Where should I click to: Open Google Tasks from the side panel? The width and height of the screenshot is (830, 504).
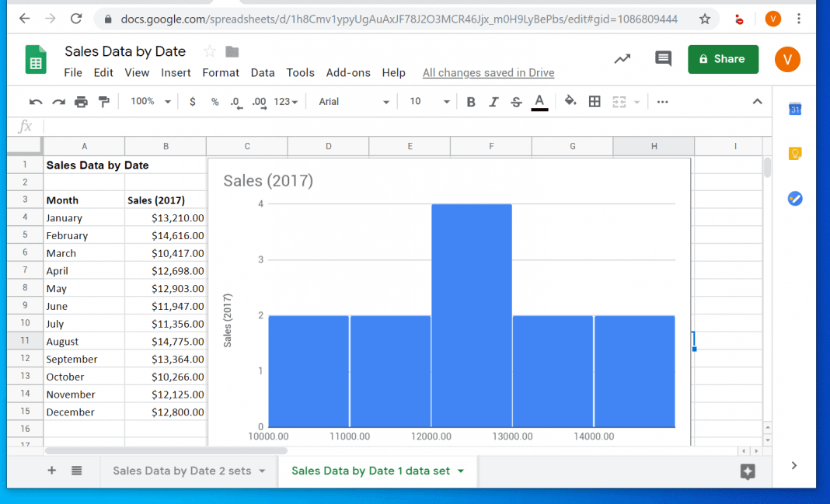tap(794, 198)
